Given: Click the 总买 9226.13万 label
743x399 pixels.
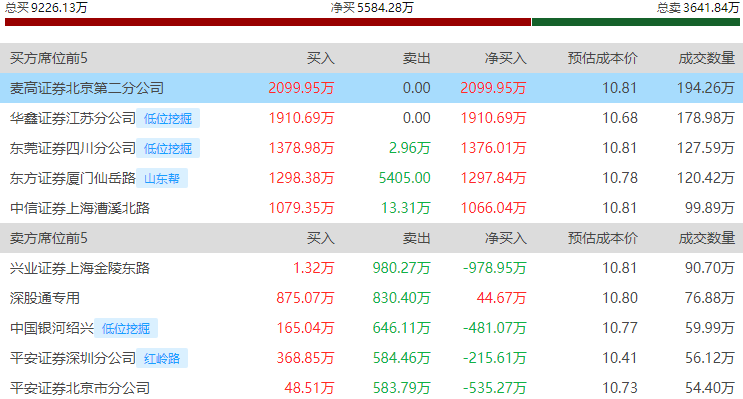Looking at the screenshot, I should coord(46,7).
